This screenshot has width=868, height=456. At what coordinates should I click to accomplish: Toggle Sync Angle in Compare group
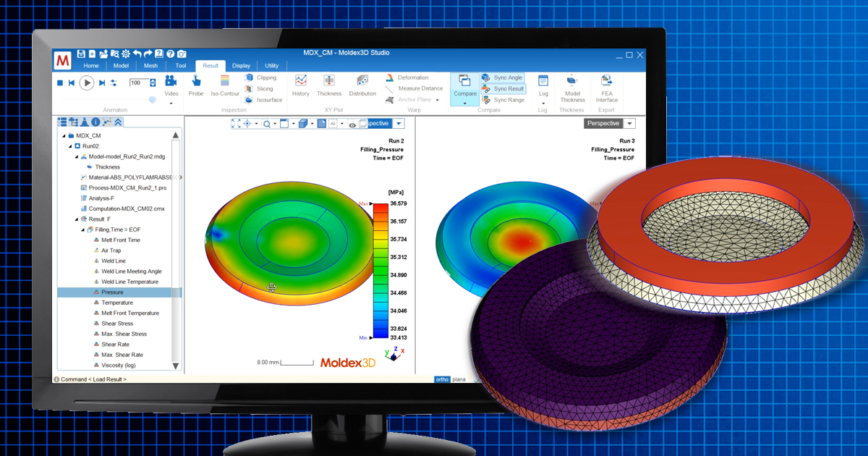pyautogui.click(x=502, y=77)
